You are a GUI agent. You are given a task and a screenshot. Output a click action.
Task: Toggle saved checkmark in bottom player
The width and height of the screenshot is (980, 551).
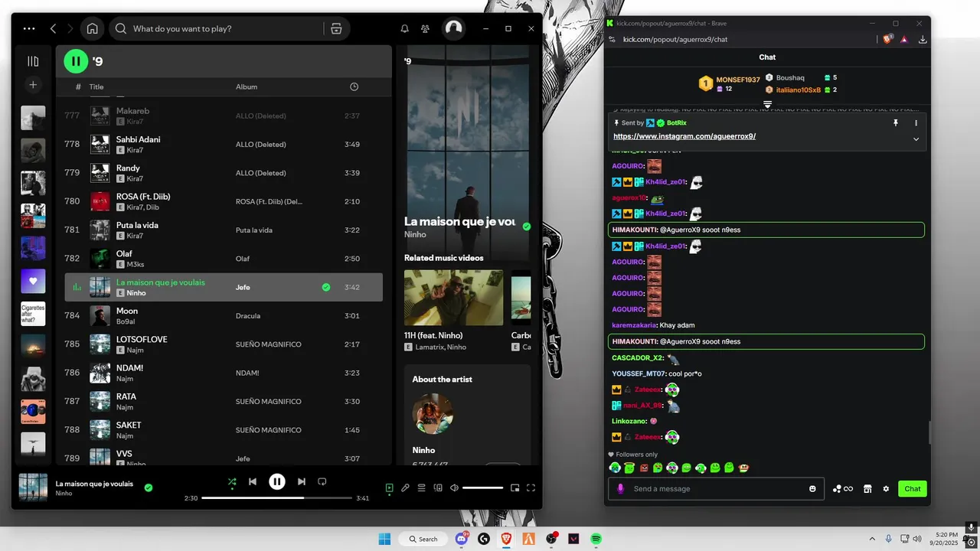coord(149,487)
